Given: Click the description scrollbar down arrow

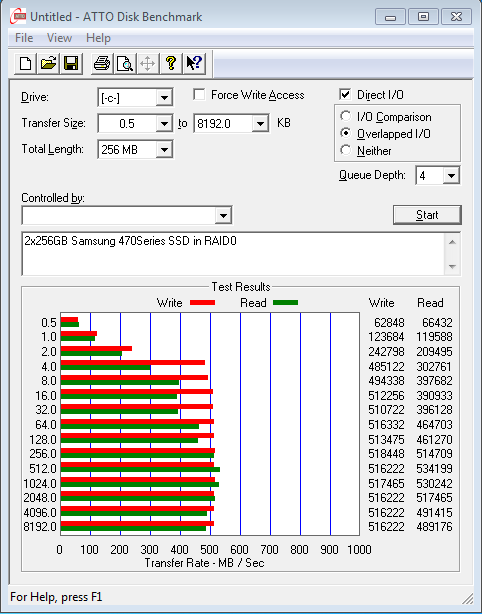Looking at the screenshot, I should click(452, 267).
